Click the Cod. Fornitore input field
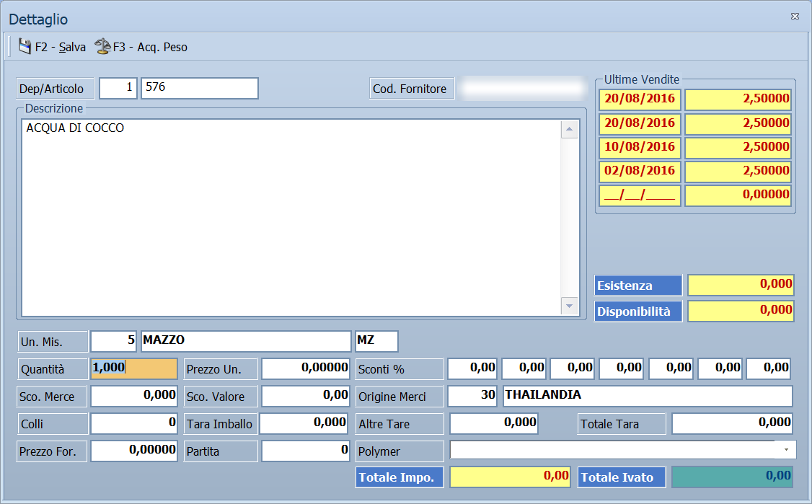The image size is (812, 504). coord(523,88)
